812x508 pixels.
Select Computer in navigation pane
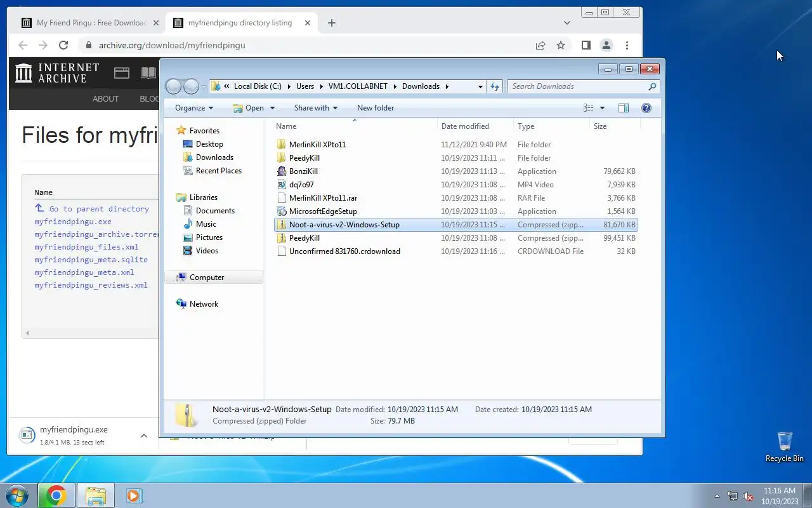pos(206,277)
